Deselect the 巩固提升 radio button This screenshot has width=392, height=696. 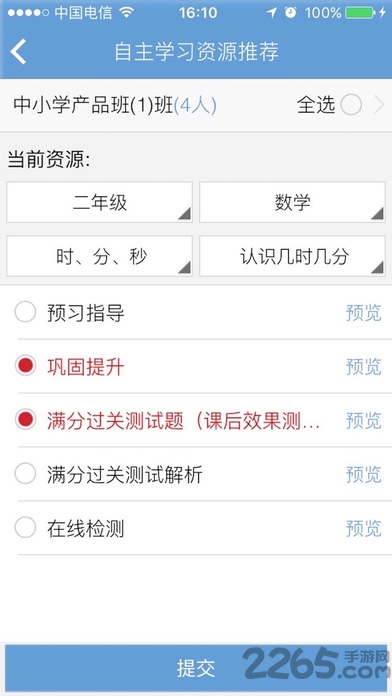point(25,366)
